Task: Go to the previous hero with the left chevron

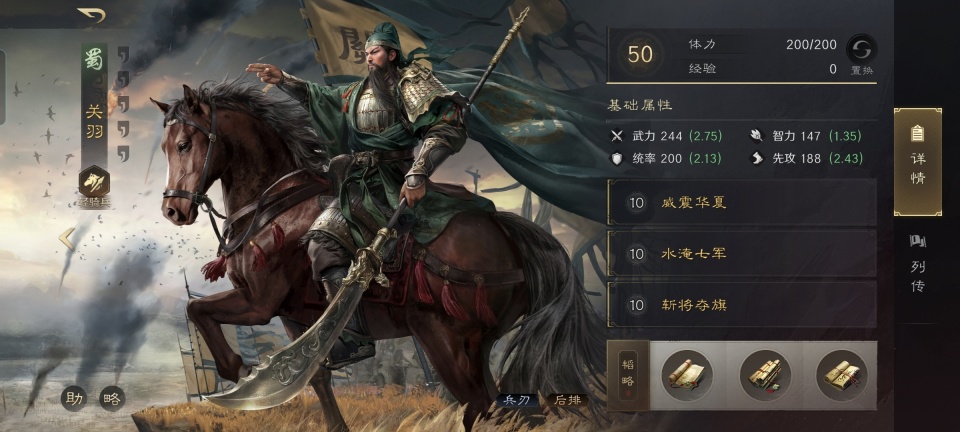Action: (x=67, y=239)
